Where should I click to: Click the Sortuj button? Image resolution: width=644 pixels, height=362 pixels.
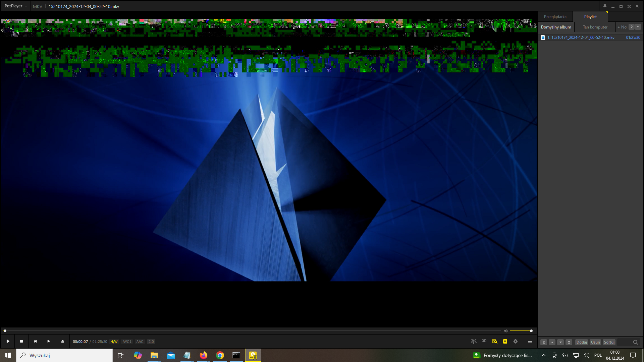tap(609, 342)
